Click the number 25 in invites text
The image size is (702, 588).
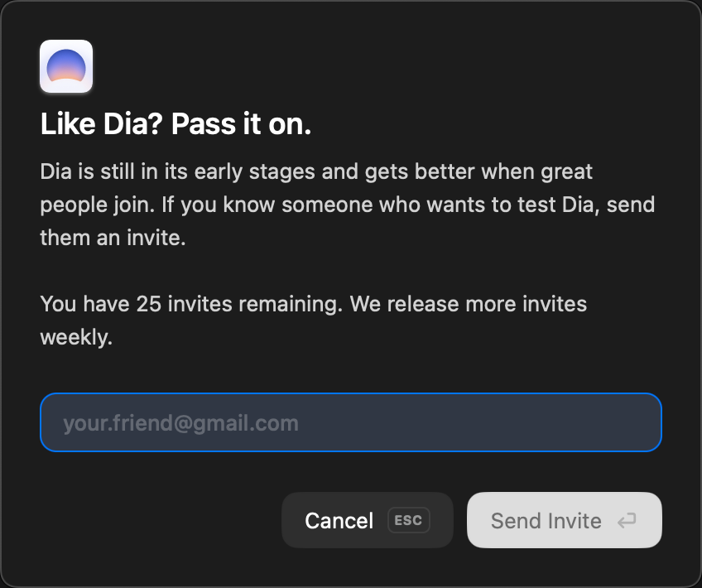149,304
